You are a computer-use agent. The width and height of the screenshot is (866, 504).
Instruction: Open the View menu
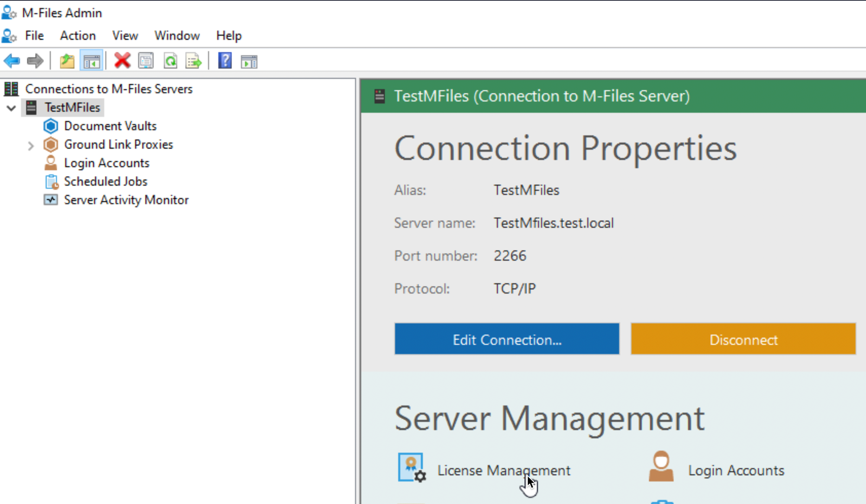(x=125, y=36)
